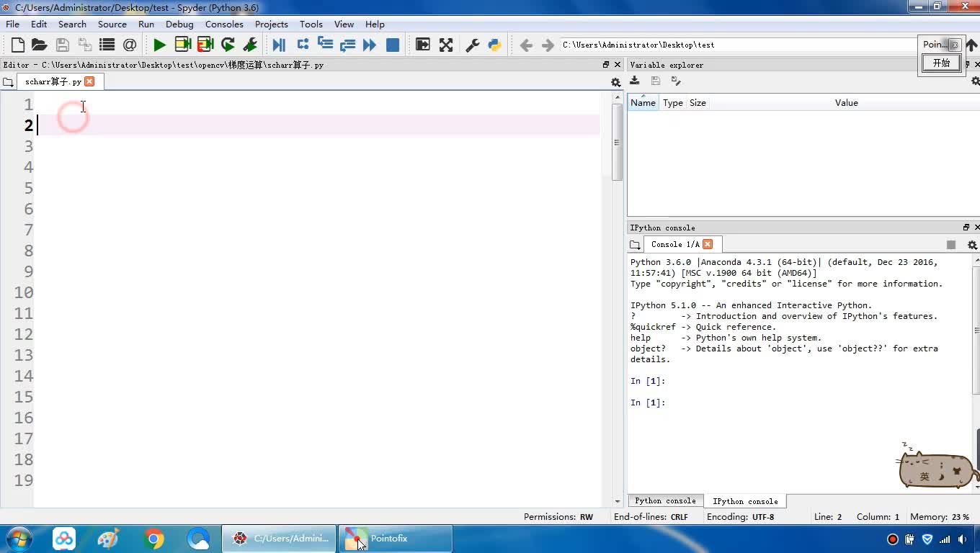The width and height of the screenshot is (980, 553).
Task: Click the Open file folder icon
Action: click(x=40, y=45)
